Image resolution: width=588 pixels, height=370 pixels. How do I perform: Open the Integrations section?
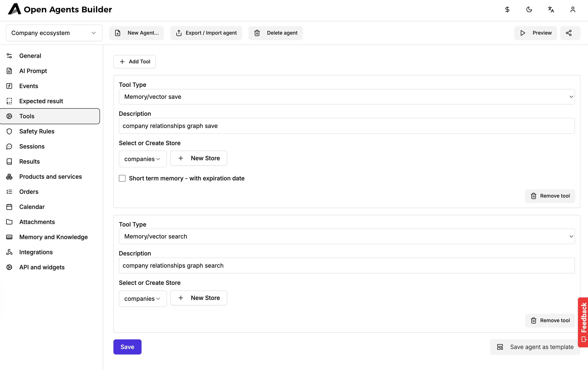tap(50, 252)
